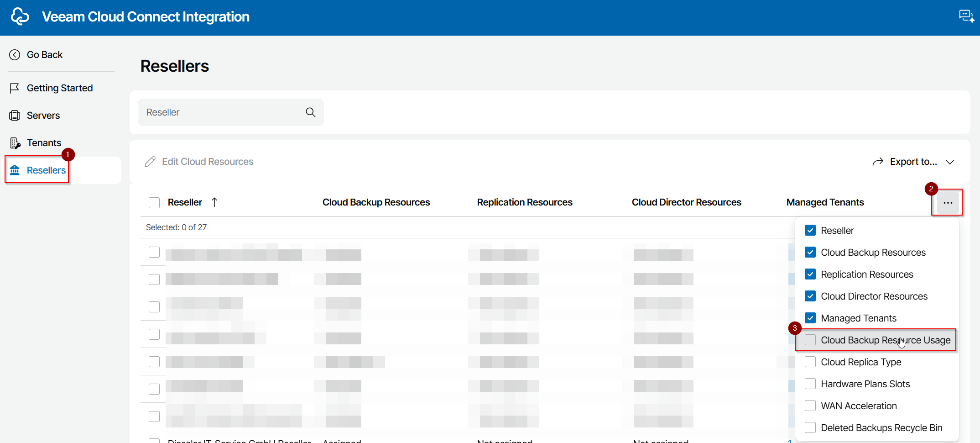The height and width of the screenshot is (443, 980).
Task: Uncheck Reseller column checkbox in column list
Action: pyautogui.click(x=810, y=231)
